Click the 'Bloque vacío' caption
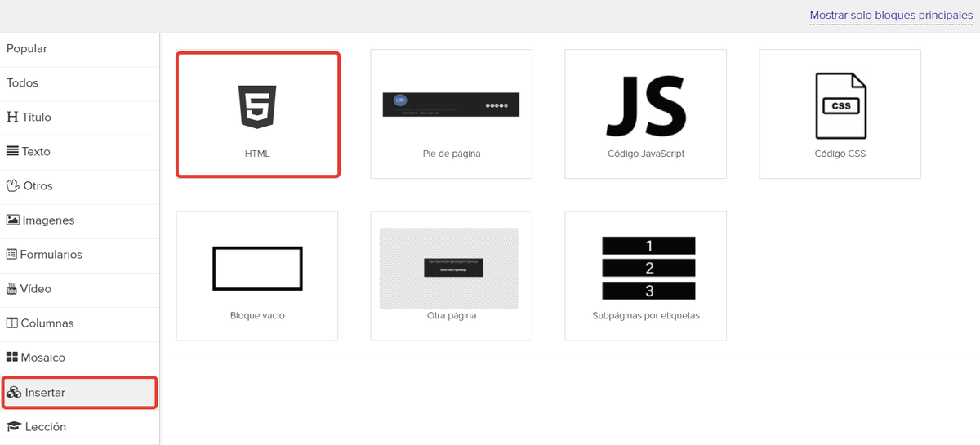Viewport: 980px width, 445px height. pyautogui.click(x=257, y=315)
